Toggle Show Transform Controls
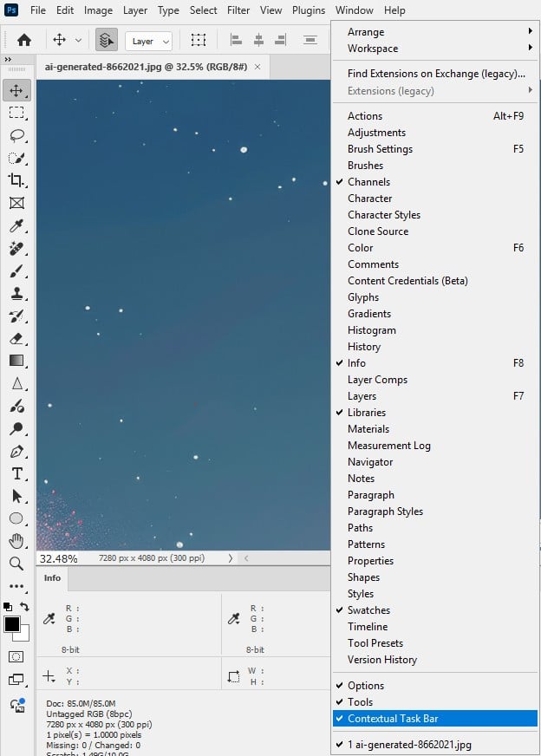The image size is (541, 756). click(x=199, y=40)
